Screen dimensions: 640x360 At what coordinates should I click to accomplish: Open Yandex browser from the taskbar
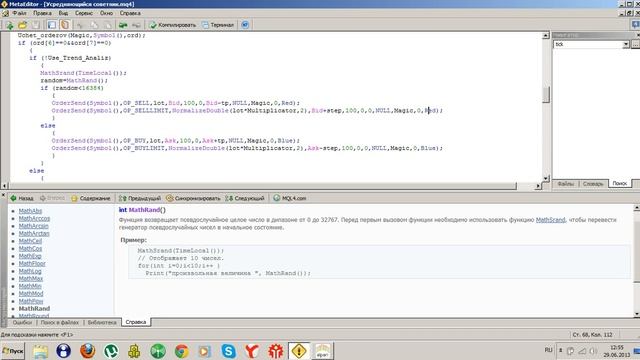252,351
